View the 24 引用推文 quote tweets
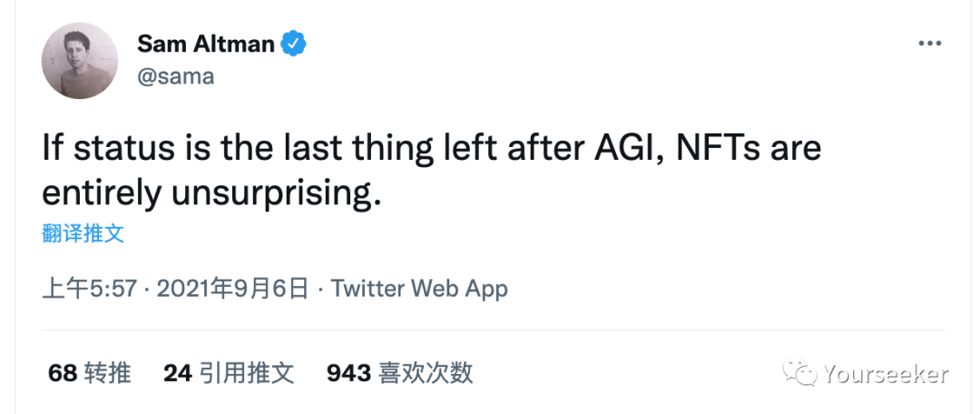Image resolution: width=980 pixels, height=414 pixels. pyautogui.click(x=229, y=372)
